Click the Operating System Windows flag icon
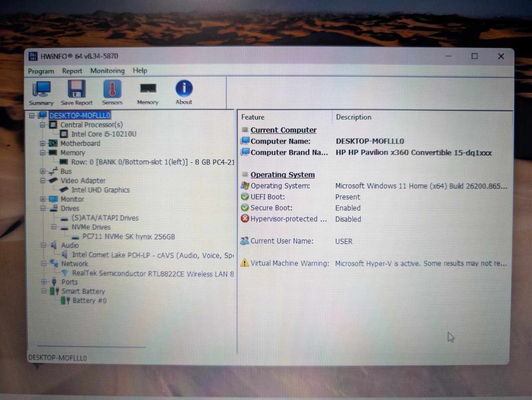 click(x=245, y=185)
